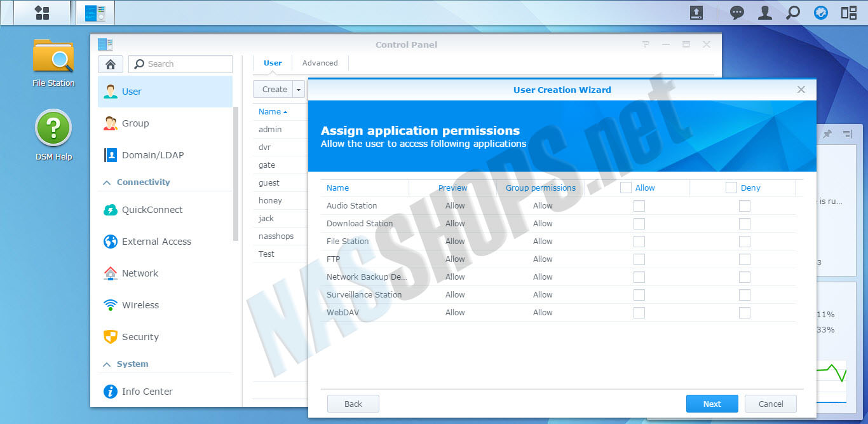Open the blue widgets gauge icon in the taskbar
This screenshot has width=868, height=424.
click(821, 13)
